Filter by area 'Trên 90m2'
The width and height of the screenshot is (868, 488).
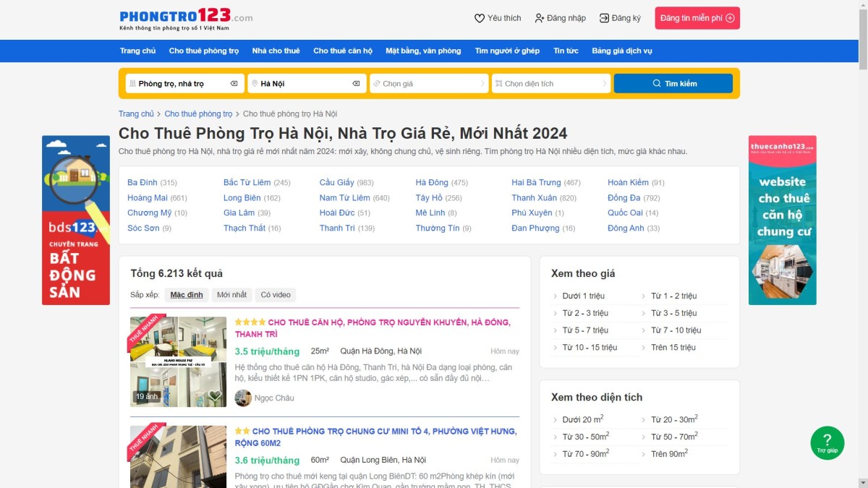pyautogui.click(x=669, y=454)
